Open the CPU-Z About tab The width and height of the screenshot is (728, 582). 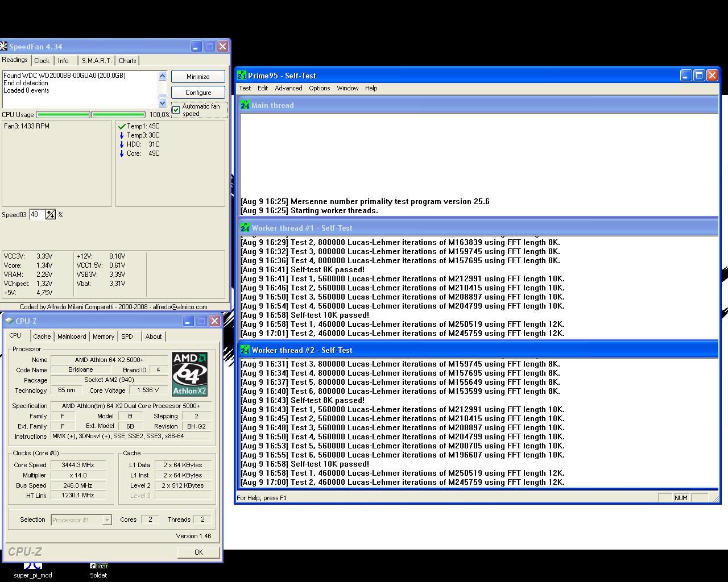[x=154, y=336]
